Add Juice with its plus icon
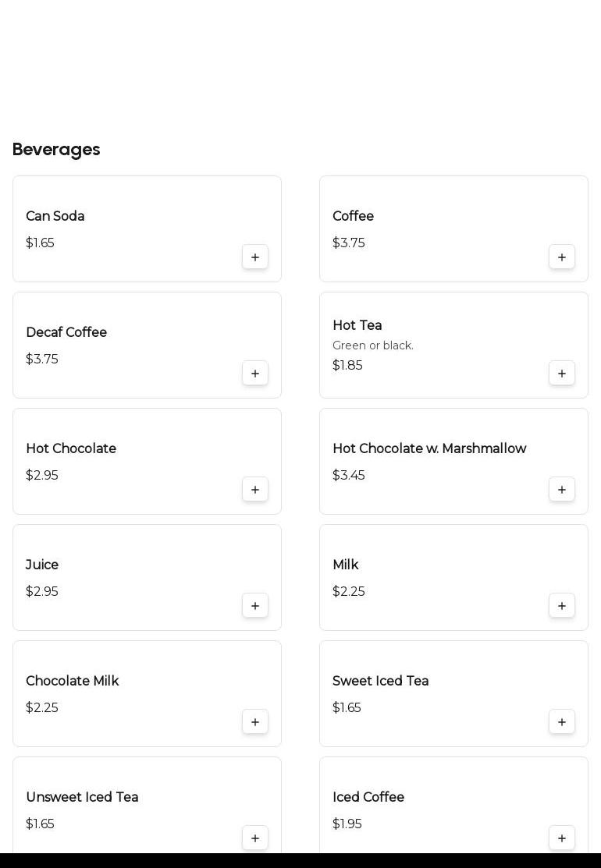This screenshot has height=868, width=601. [x=254, y=606]
